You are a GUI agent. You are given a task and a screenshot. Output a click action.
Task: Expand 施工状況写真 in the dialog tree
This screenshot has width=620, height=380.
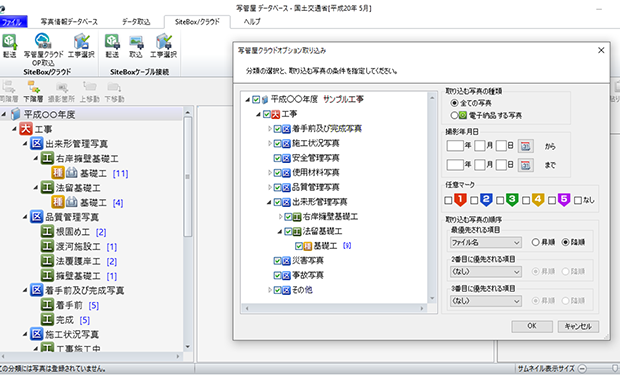(270, 144)
